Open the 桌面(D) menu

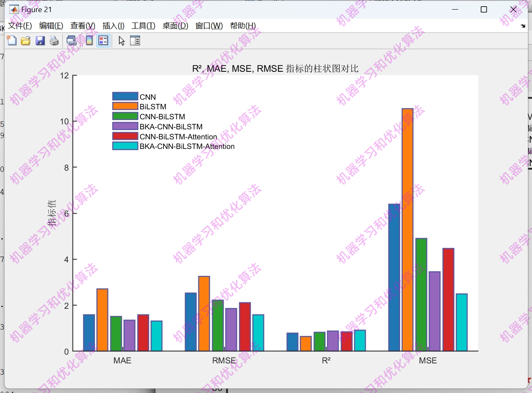coord(175,26)
